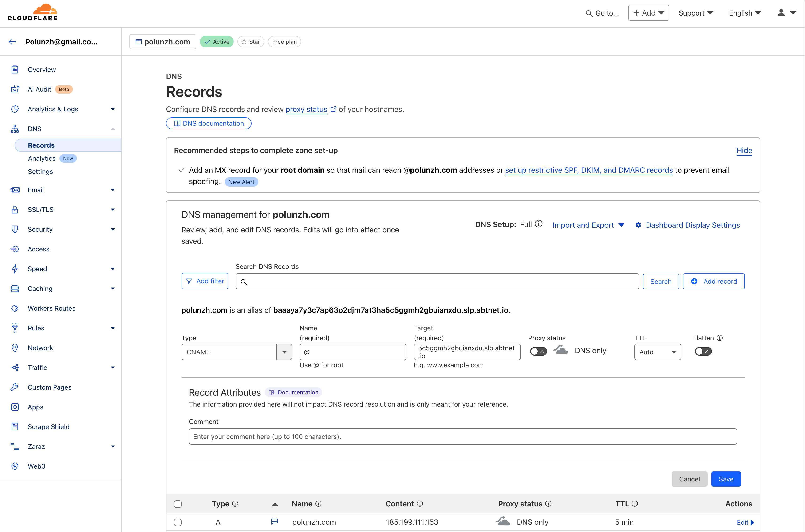Open the TTL Auto dropdown
Screen dimensions: 805x532
657,352
